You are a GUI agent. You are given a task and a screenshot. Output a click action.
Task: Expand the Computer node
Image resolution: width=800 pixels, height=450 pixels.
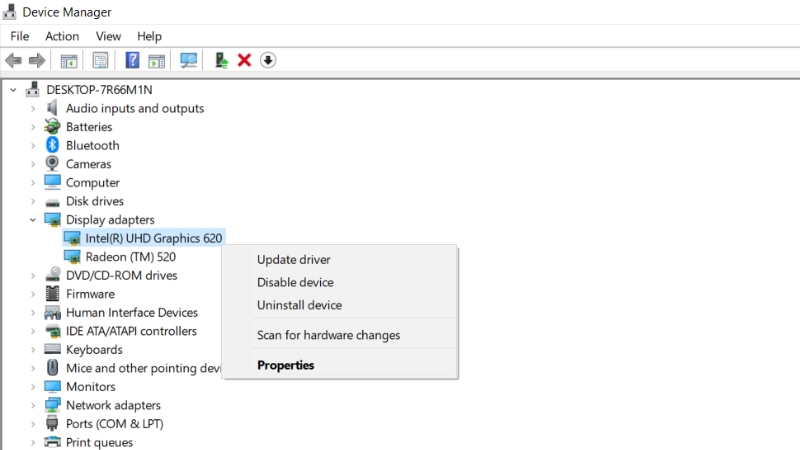33,183
